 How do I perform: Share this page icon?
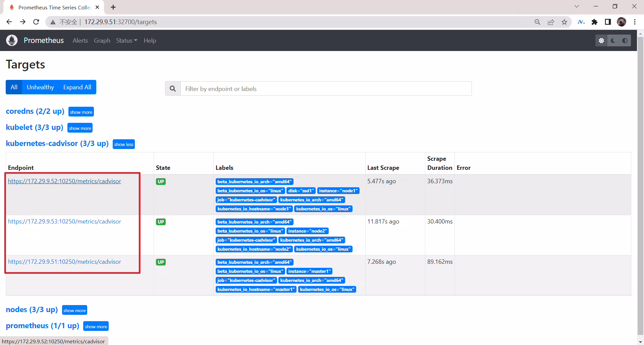click(551, 22)
